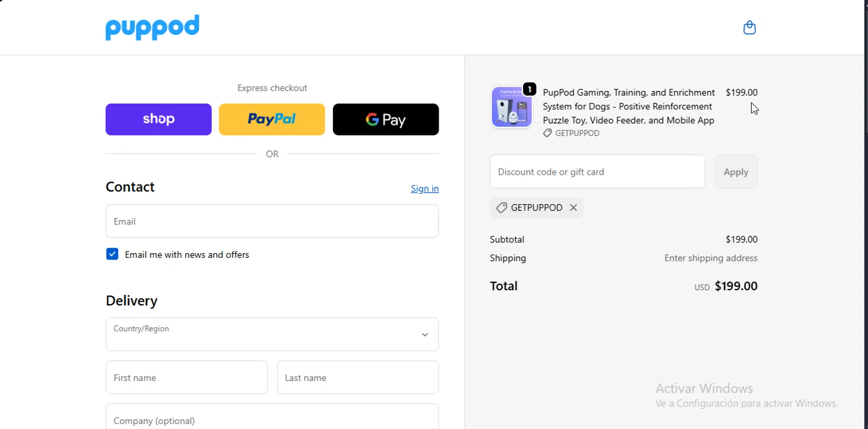Click the Apply discount button
868x429 pixels.
pos(736,171)
